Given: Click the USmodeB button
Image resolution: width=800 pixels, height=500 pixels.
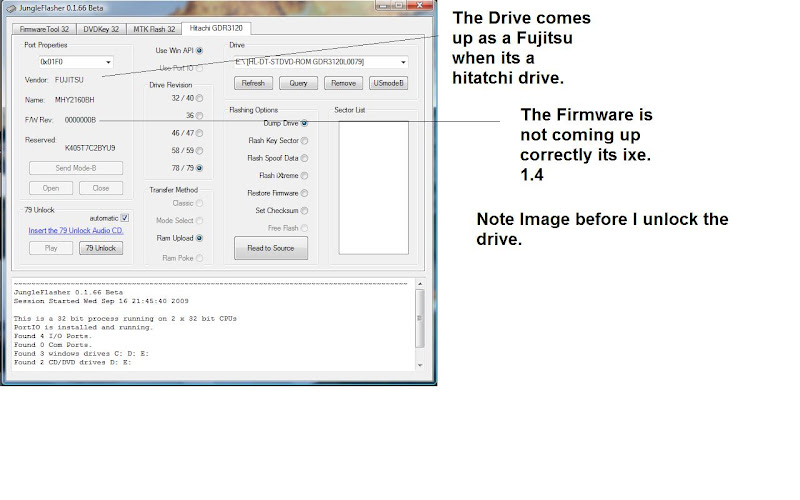Looking at the screenshot, I should (x=388, y=83).
